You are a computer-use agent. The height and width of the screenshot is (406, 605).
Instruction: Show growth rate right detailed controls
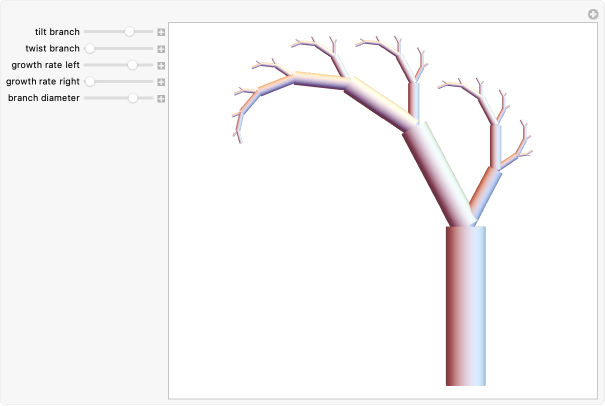[x=161, y=81]
